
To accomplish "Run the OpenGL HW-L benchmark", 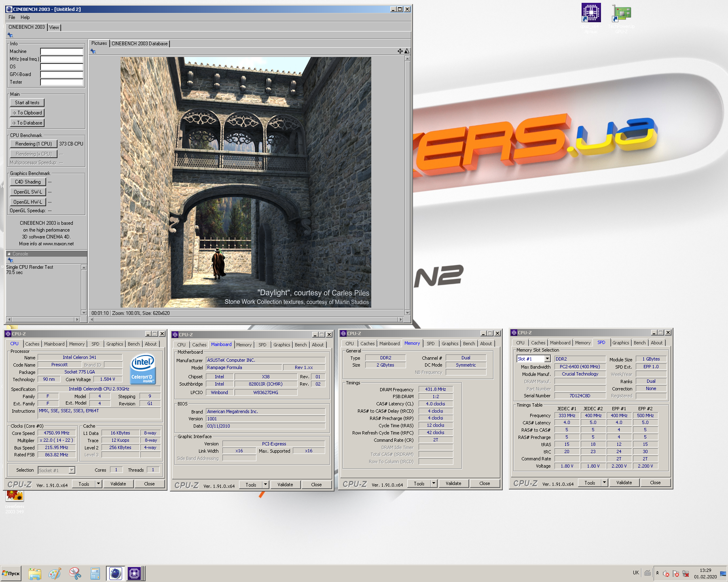I will [x=28, y=202].
